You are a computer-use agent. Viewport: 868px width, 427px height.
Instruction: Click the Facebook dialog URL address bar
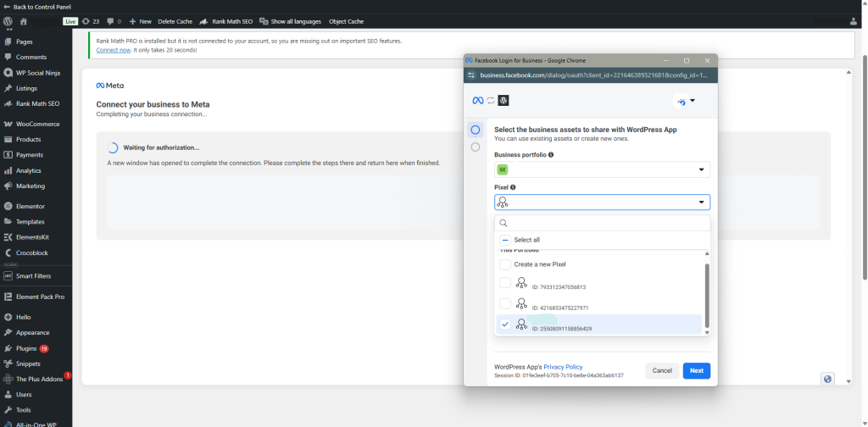595,75
